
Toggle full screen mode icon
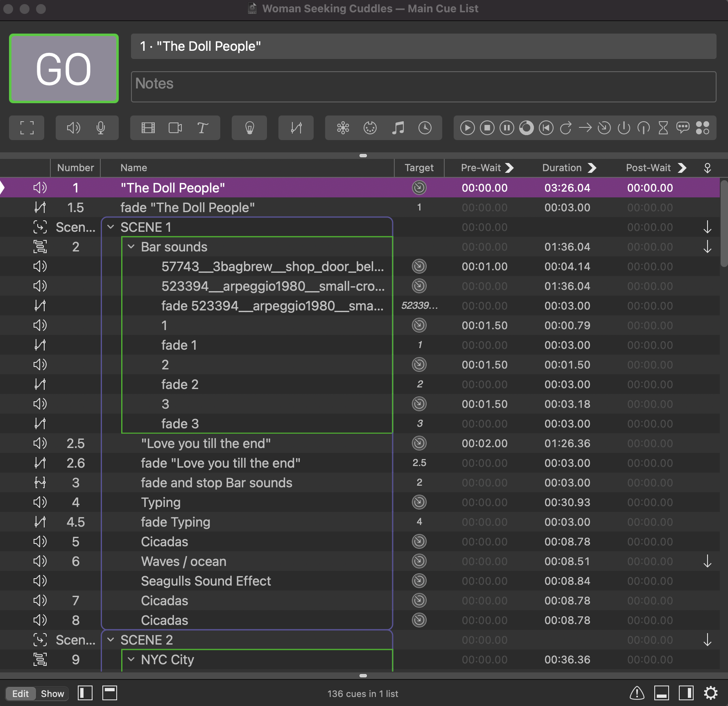pyautogui.click(x=27, y=128)
